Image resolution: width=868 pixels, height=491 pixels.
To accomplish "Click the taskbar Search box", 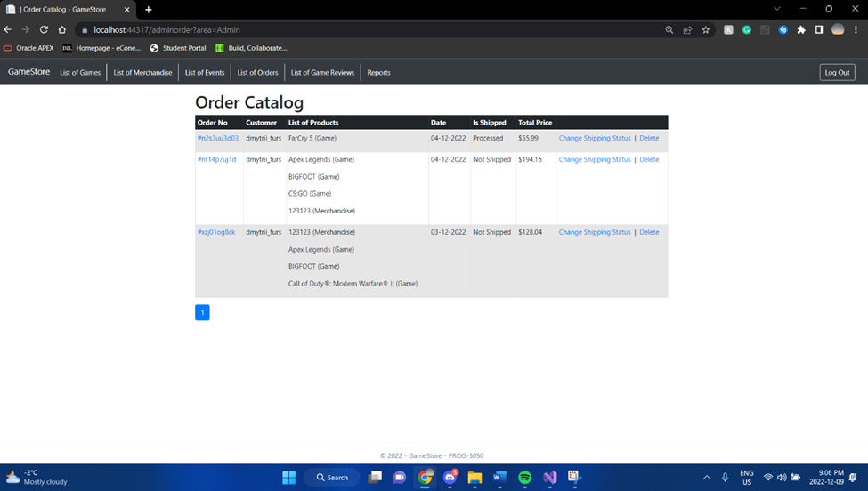I will pos(332,477).
